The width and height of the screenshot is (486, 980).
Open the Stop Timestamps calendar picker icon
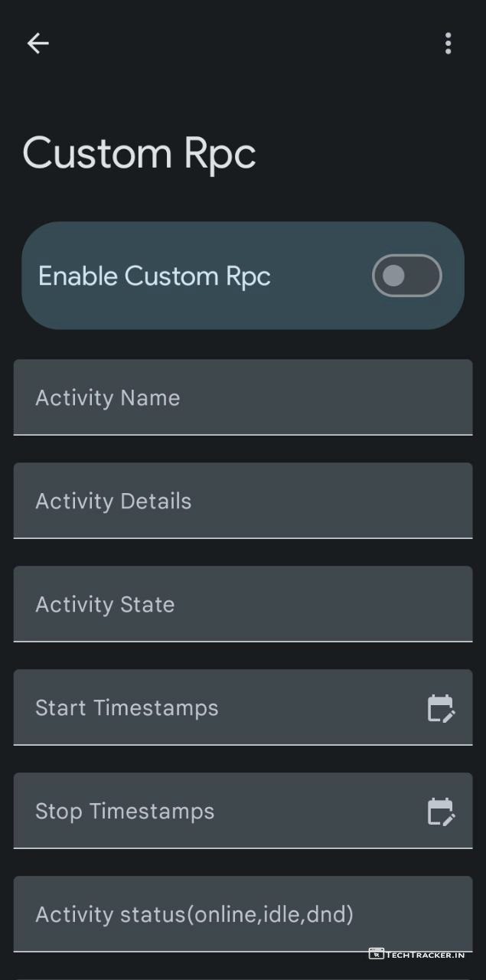click(440, 812)
